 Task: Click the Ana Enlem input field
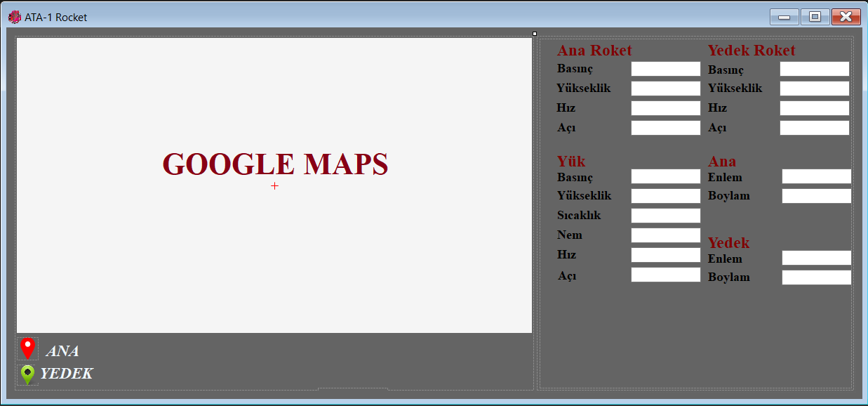tap(817, 176)
